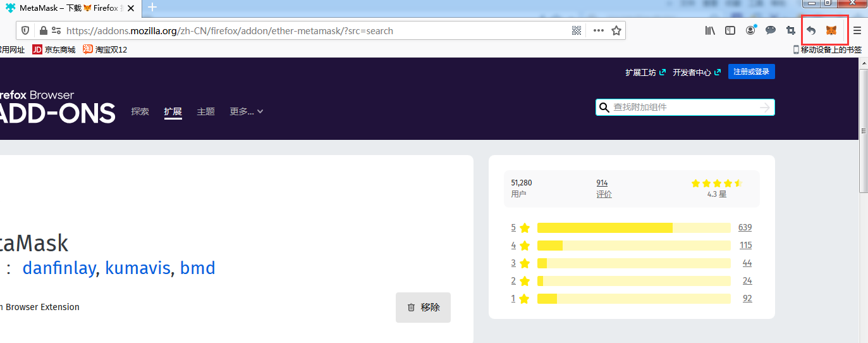Click the Firefox account avatar icon

750,30
